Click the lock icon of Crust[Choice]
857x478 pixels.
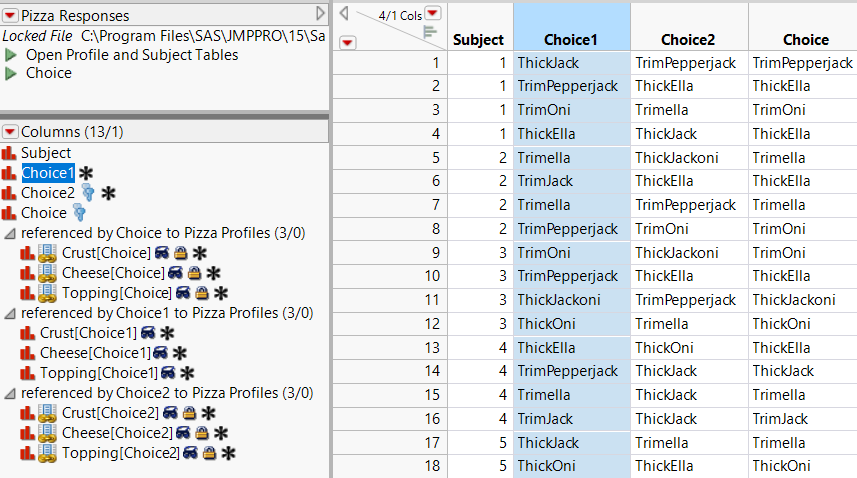coord(181,253)
